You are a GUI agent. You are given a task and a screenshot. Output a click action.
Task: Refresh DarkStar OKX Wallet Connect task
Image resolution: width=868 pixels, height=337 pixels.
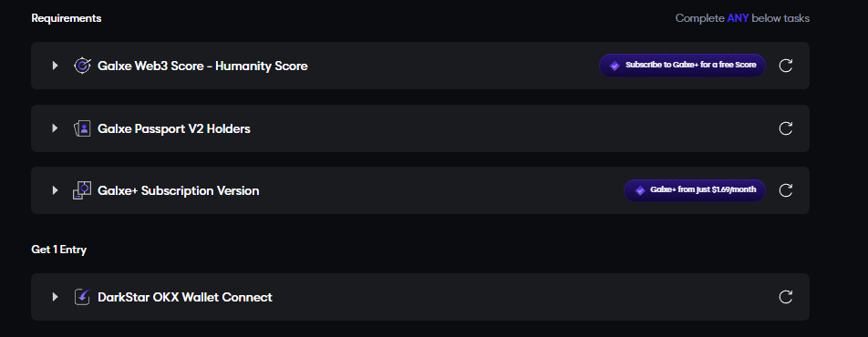click(786, 297)
